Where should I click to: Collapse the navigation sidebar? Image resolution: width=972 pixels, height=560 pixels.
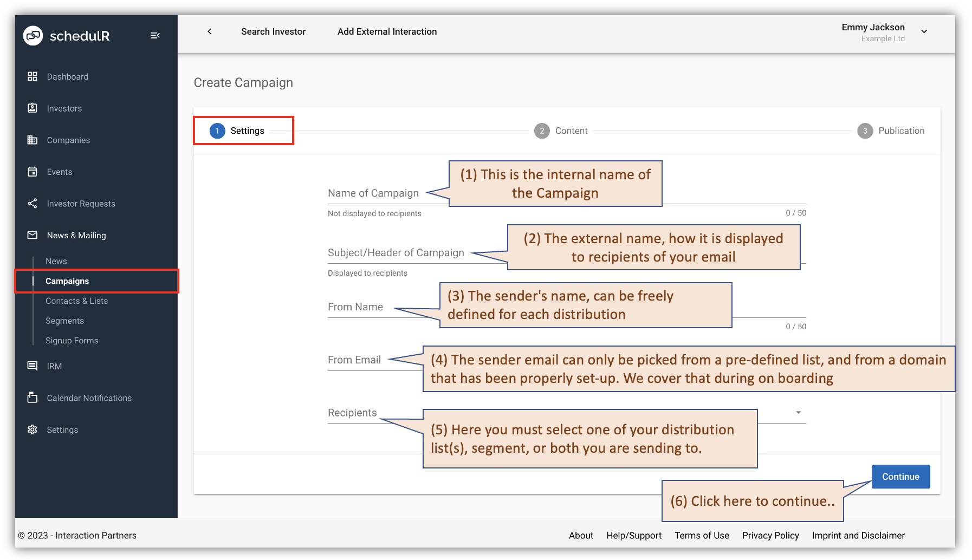[155, 35]
